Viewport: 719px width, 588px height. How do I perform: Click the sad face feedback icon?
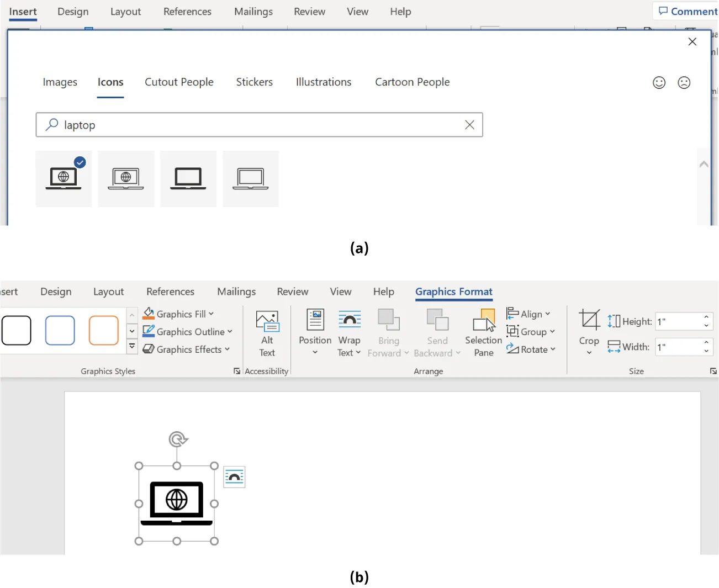(x=684, y=82)
